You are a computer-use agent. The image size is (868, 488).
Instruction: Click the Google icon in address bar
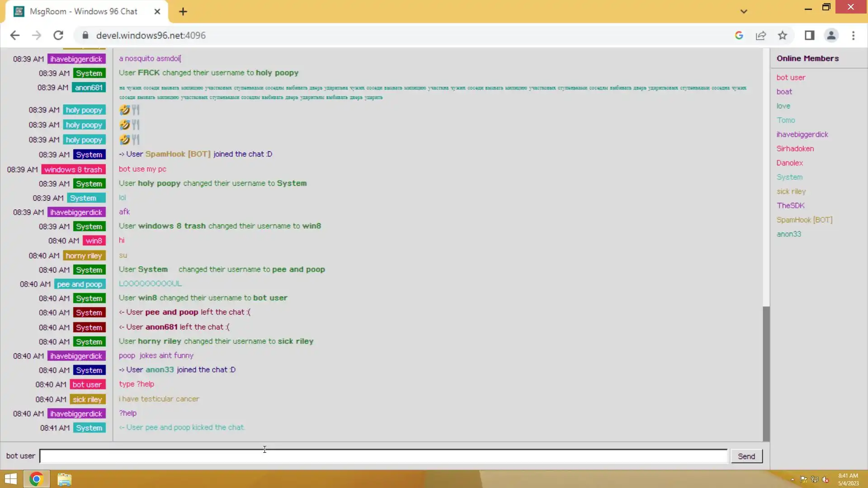point(739,35)
